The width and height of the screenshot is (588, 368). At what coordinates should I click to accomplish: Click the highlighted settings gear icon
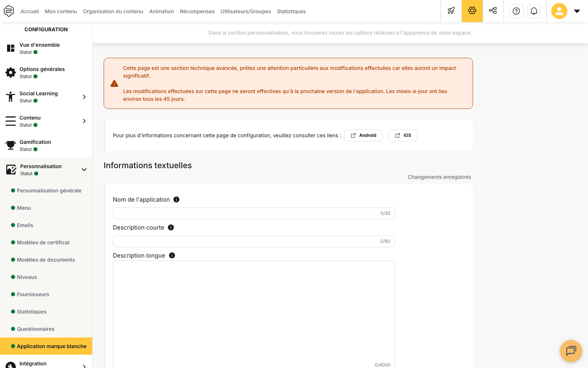pyautogui.click(x=472, y=11)
